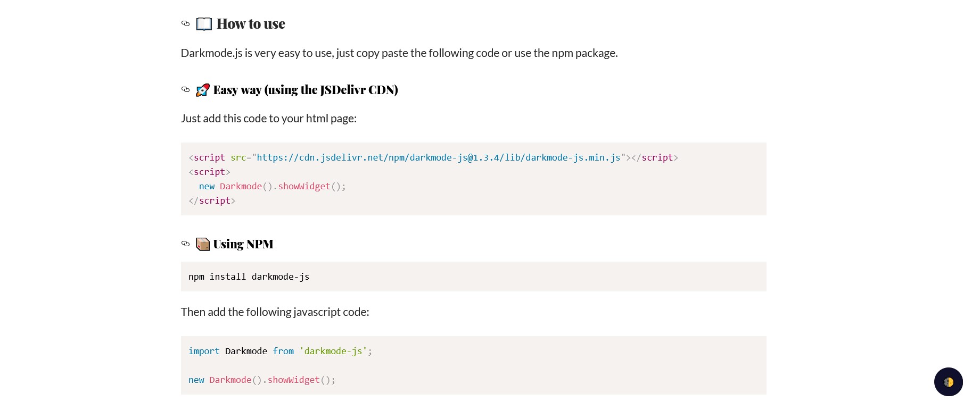The image size is (980, 410).
Task: Click anchor link icon beside Using NPM
Action: pos(185,244)
